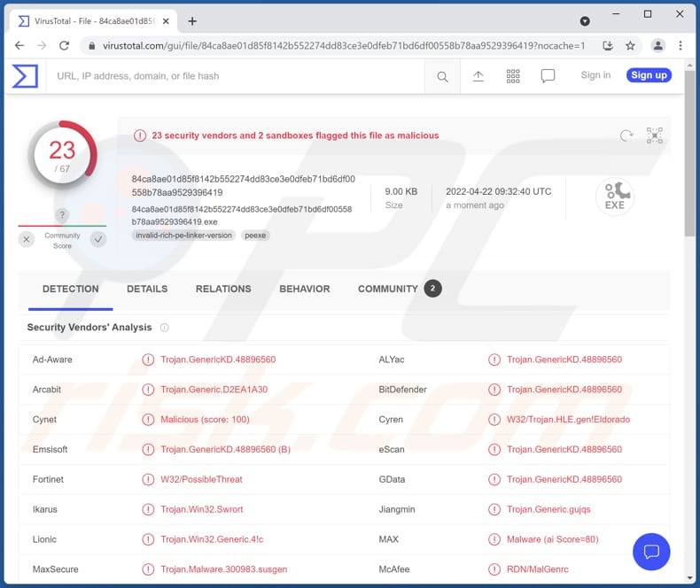This screenshot has width=700, height=588.
Task: Click the invalid-rich-pe-linker-version tag
Action: (x=184, y=236)
